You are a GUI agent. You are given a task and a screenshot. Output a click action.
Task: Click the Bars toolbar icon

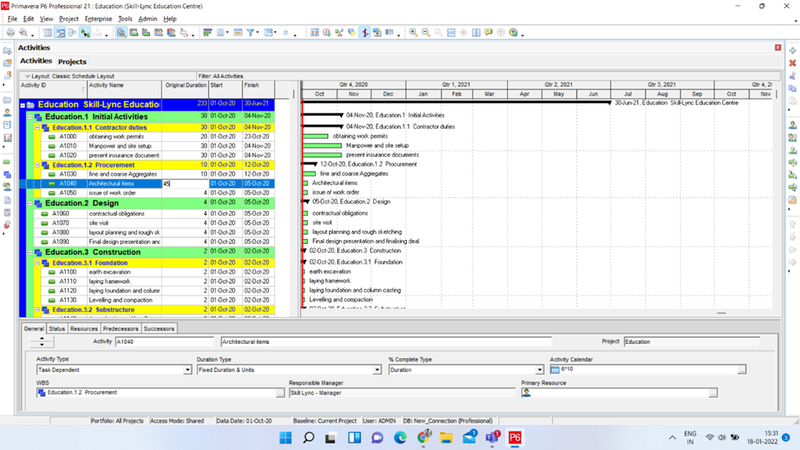coord(208,33)
